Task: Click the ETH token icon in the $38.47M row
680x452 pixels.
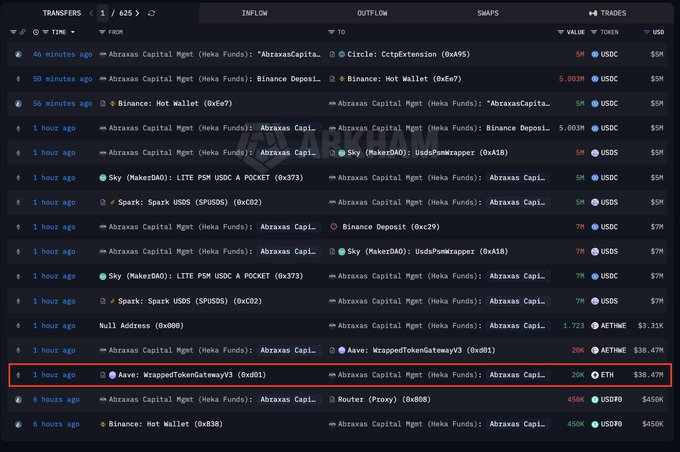Action: [595, 375]
